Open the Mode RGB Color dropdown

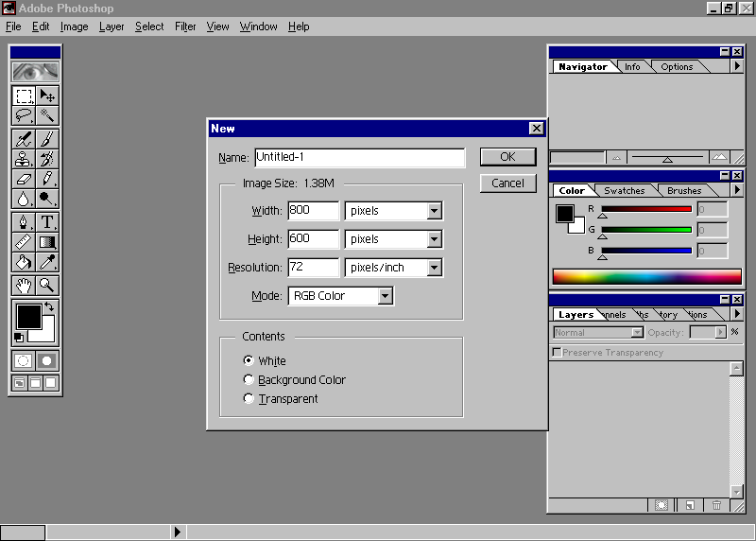[385, 296]
